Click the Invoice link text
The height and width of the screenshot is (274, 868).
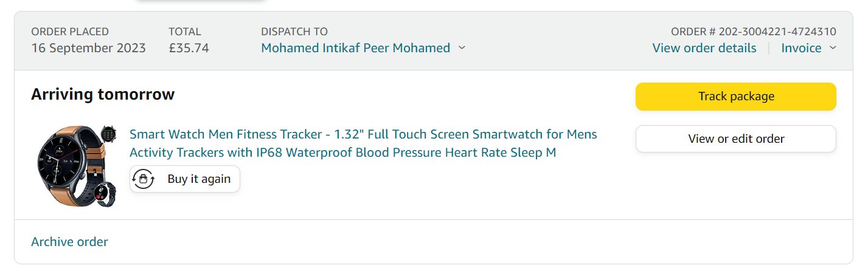click(801, 48)
